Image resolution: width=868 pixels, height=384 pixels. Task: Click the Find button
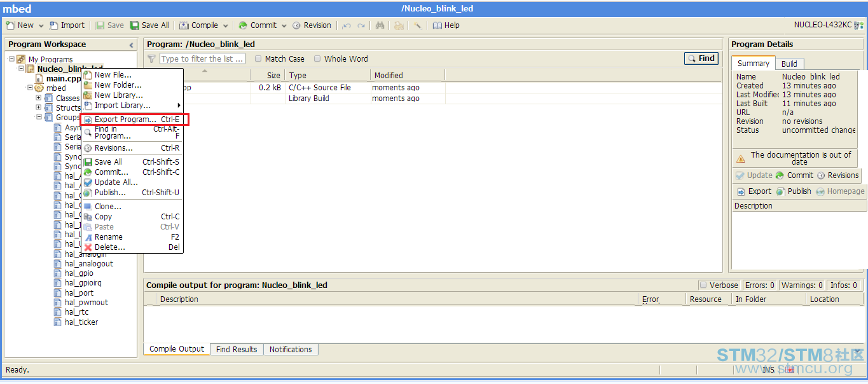pyautogui.click(x=701, y=58)
